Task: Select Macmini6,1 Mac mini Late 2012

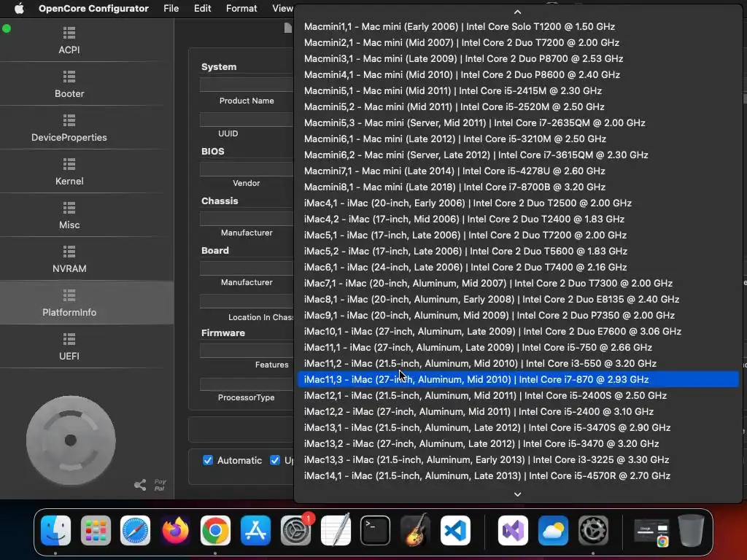Action: tap(518, 139)
